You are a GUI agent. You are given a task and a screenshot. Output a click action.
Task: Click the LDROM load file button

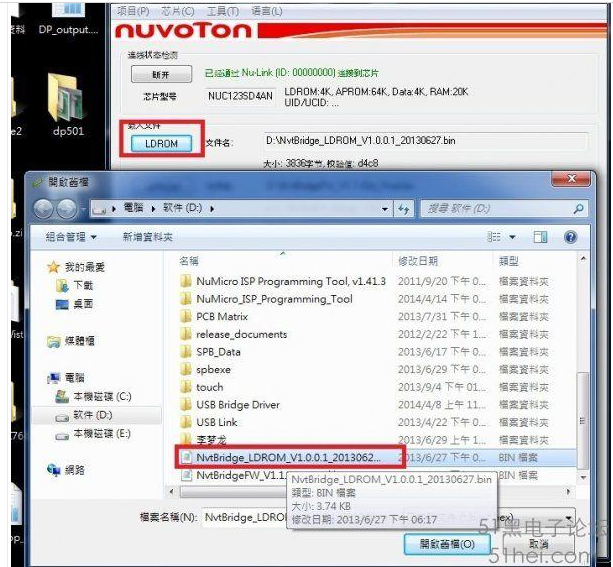pos(161,144)
